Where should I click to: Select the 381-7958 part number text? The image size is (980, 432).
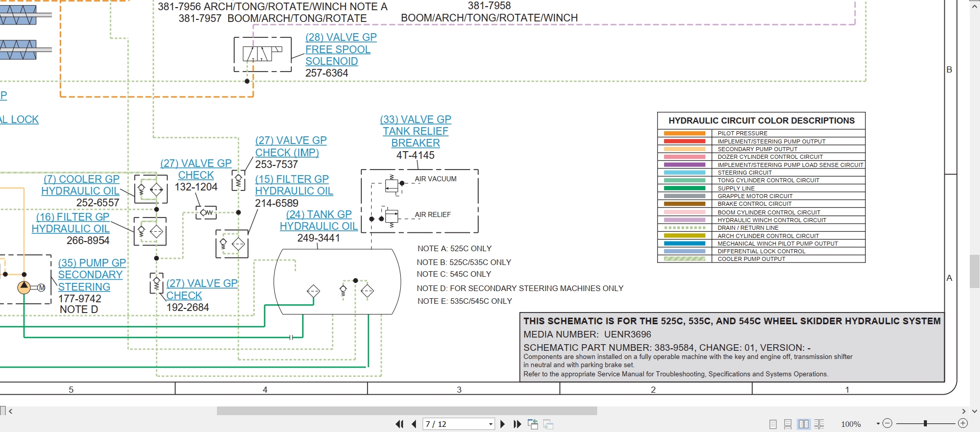tap(489, 6)
